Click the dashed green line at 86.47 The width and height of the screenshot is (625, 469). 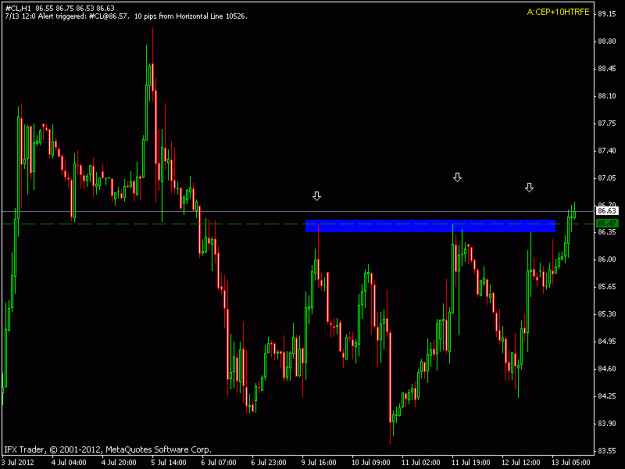[298, 224]
